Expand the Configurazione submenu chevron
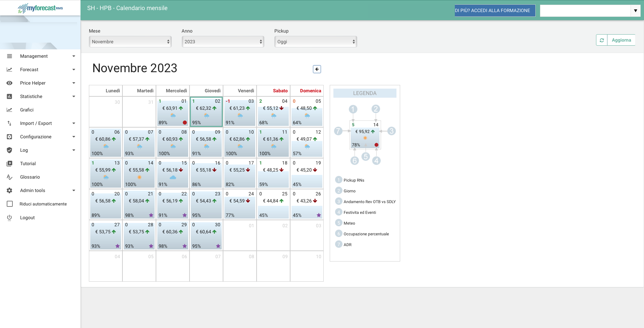Image resolution: width=644 pixels, height=328 pixels. pos(73,137)
